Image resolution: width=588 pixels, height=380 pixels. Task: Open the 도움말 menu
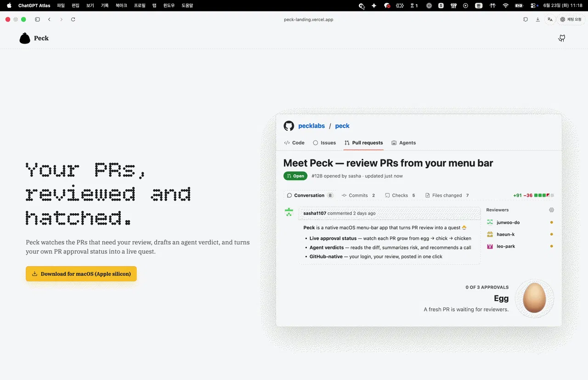click(187, 6)
